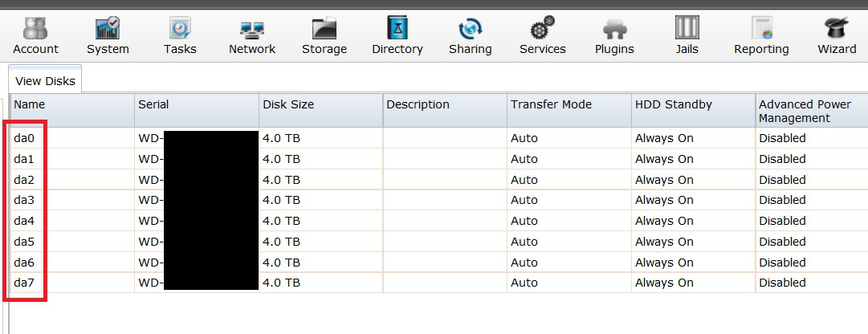This screenshot has height=334, width=868.
Task: Switch to the View Disks tab
Action: click(45, 80)
